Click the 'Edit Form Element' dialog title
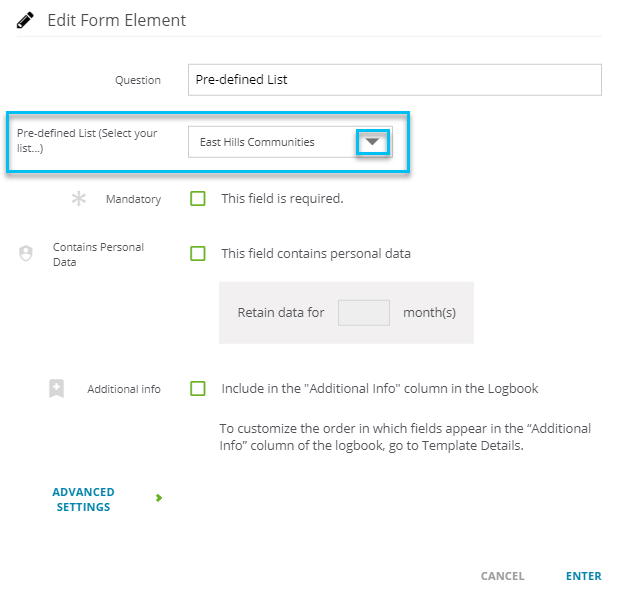 click(x=117, y=20)
